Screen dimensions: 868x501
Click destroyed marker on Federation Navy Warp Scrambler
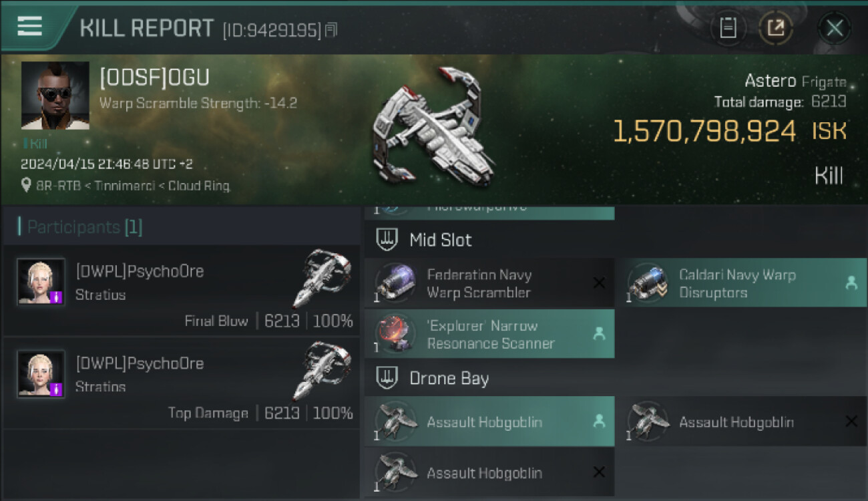point(599,283)
